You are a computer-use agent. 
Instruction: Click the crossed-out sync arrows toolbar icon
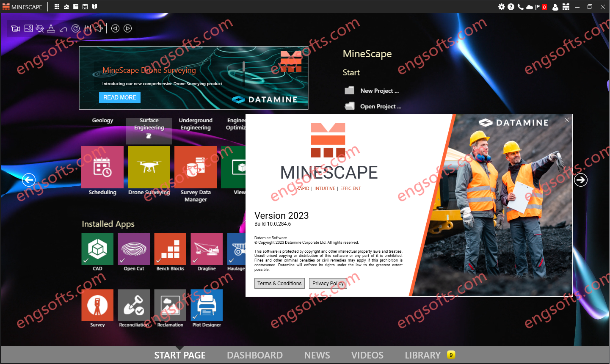tap(40, 28)
